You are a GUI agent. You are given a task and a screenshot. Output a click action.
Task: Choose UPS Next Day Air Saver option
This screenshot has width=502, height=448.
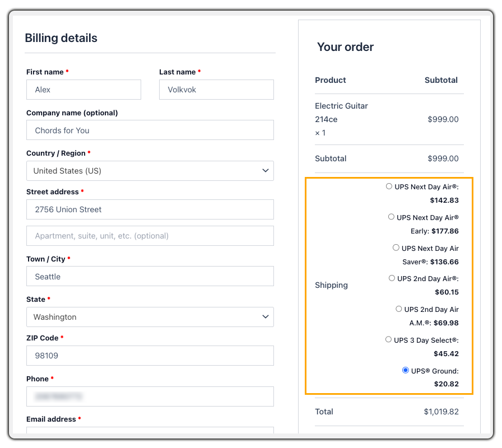396,248
